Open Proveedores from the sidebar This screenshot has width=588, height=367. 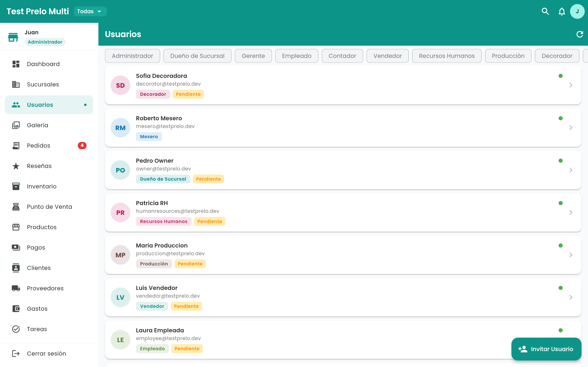pos(49,288)
